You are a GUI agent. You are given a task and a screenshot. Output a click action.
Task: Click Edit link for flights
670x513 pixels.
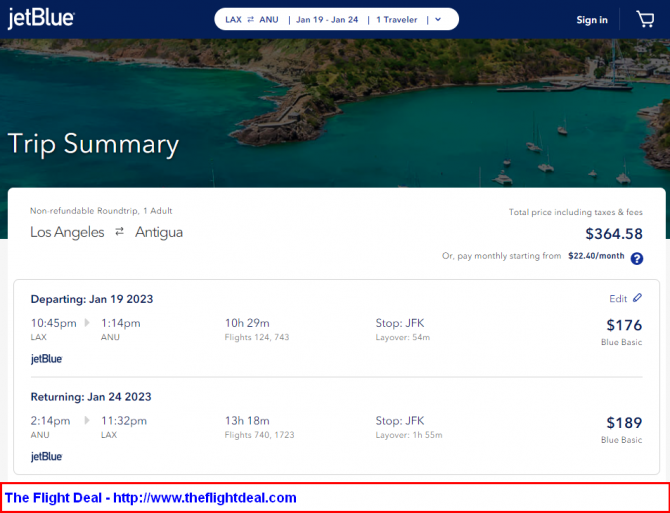coord(618,299)
